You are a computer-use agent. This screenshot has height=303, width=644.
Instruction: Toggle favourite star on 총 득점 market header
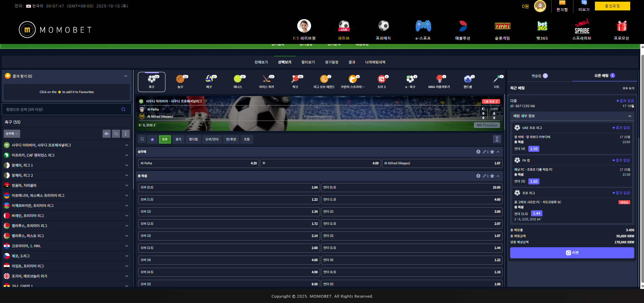coord(492,176)
